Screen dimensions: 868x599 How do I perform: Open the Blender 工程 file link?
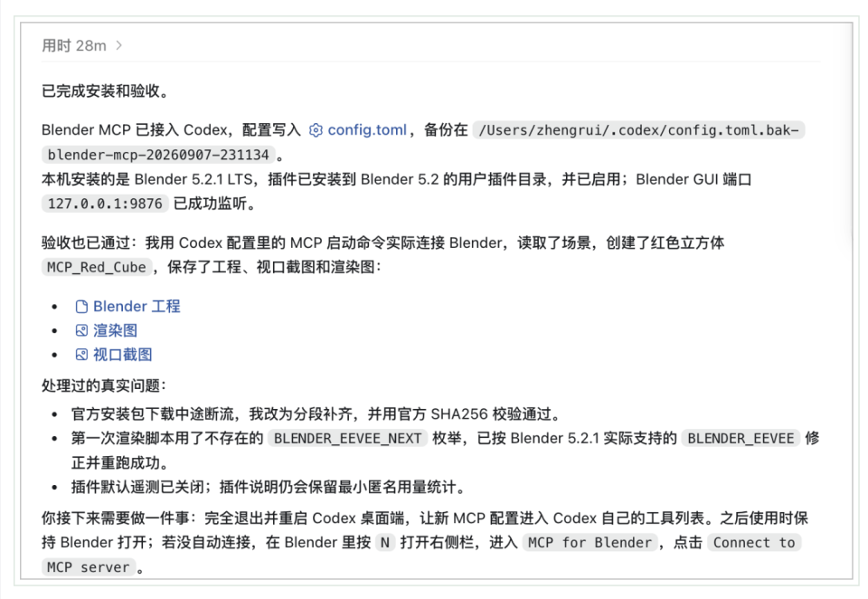(x=137, y=307)
